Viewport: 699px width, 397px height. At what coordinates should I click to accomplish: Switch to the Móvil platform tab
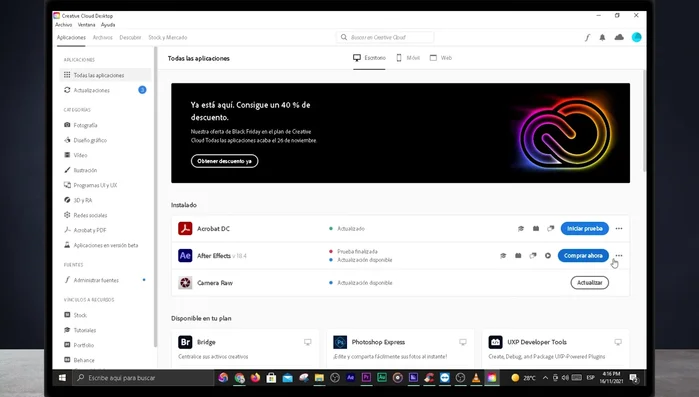click(x=408, y=58)
